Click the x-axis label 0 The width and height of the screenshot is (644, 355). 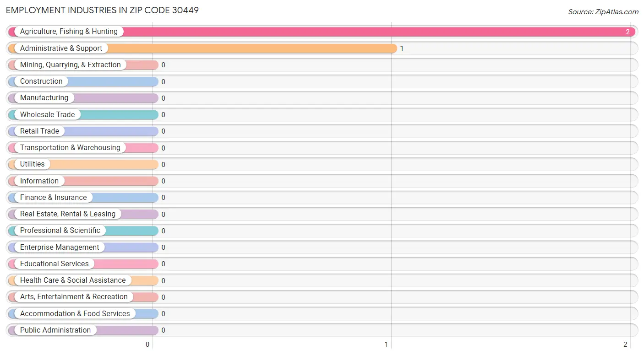tap(147, 344)
